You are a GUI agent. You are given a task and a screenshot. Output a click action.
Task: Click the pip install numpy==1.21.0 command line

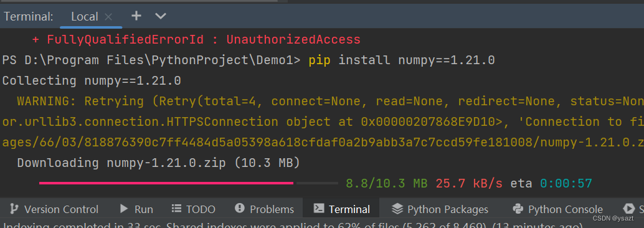[x=402, y=60]
